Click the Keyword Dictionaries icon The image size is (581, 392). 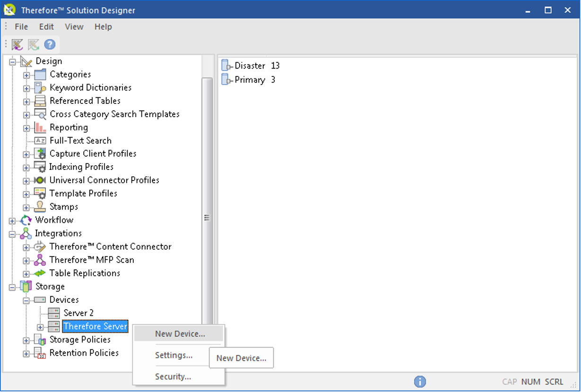[40, 87]
